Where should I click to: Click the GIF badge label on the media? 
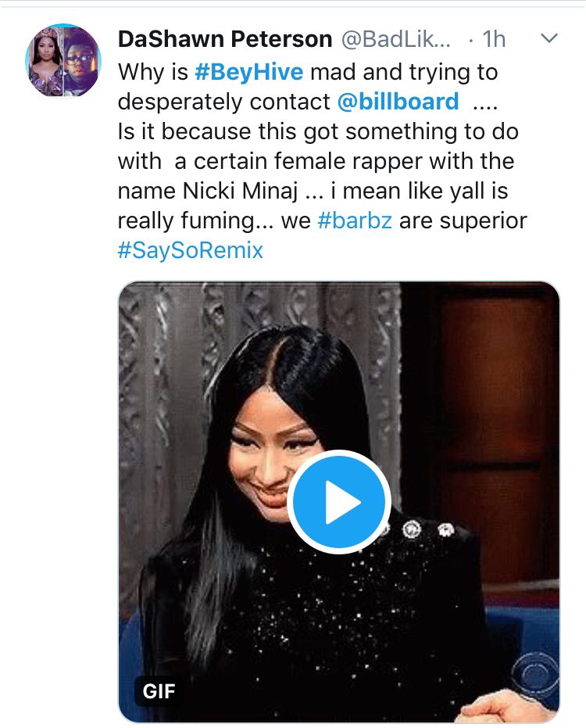pos(159,691)
